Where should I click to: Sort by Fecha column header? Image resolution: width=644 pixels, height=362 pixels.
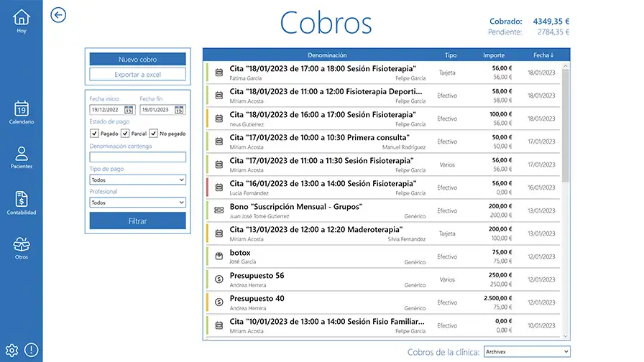543,55
